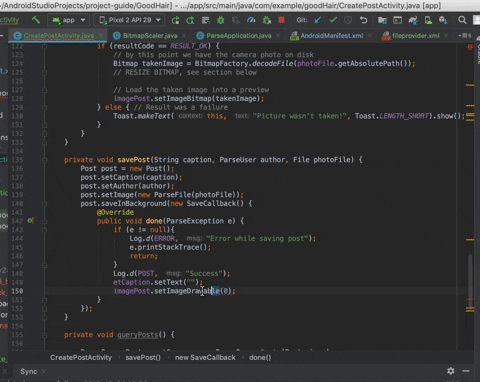Open the SDK Manager icon
The image size is (480, 382).
pyautogui.click(x=443, y=20)
